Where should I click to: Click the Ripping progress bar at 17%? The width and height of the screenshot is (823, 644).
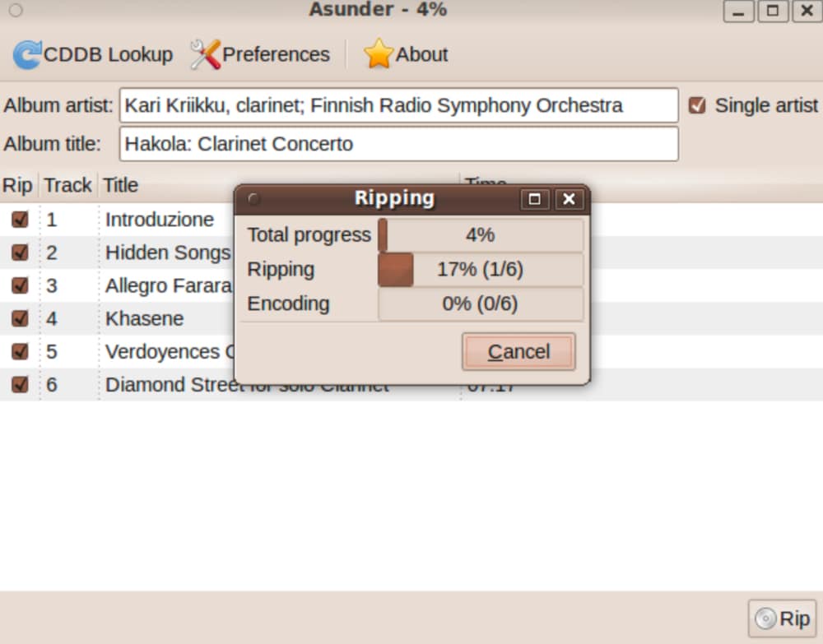[x=481, y=270]
